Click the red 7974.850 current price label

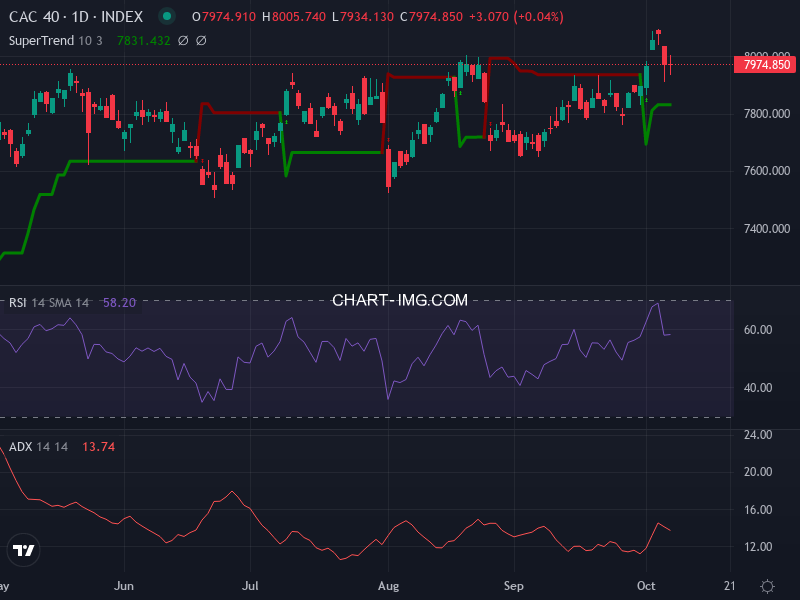(x=765, y=65)
